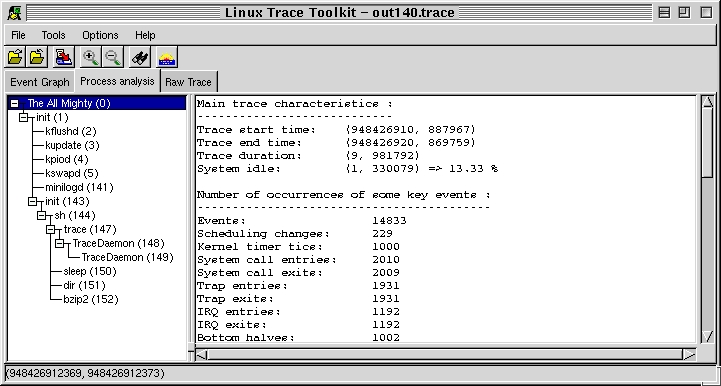Viewport: 721px width, 386px height.
Task: Collapse the init (1) tree node
Action: coord(23,118)
